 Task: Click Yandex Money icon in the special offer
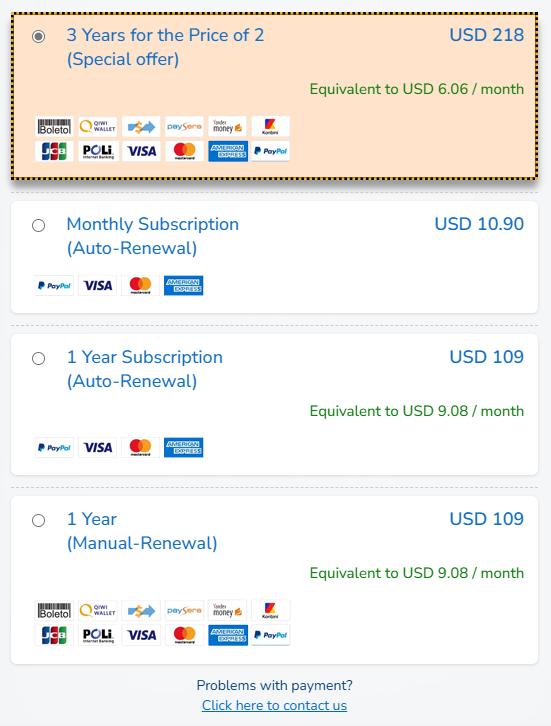point(227,126)
